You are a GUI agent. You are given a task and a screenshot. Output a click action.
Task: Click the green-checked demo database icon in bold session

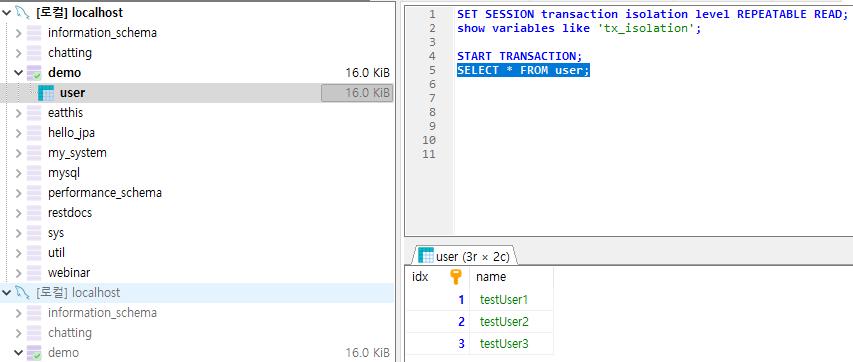34,73
